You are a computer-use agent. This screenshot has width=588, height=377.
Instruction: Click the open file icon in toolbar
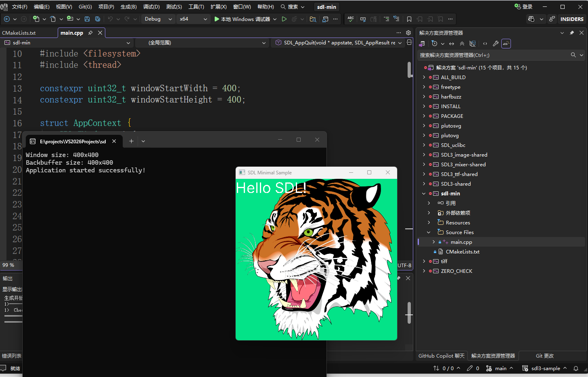click(x=53, y=19)
